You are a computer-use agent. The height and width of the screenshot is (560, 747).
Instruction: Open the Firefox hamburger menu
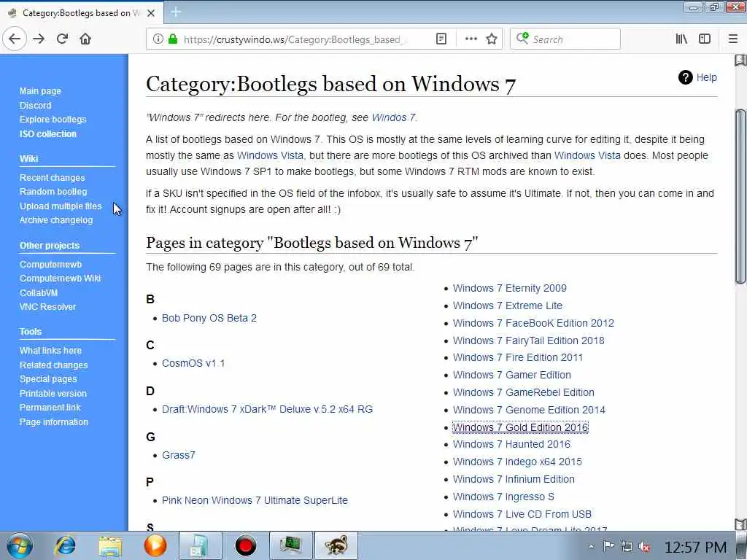click(x=733, y=39)
